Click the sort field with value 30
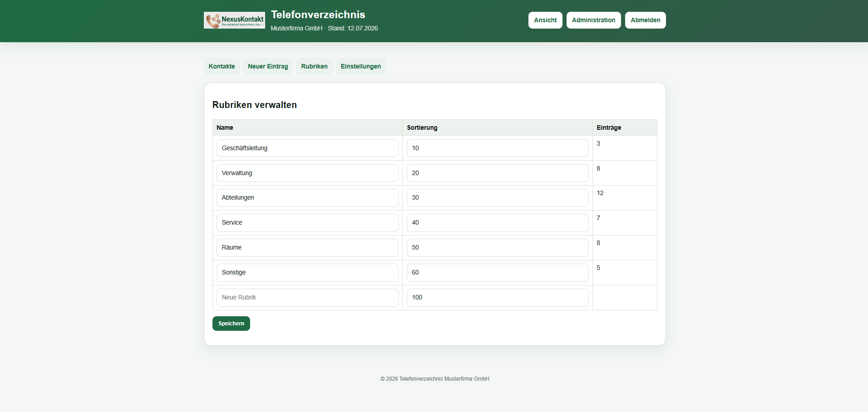The image size is (868, 412). (498, 198)
